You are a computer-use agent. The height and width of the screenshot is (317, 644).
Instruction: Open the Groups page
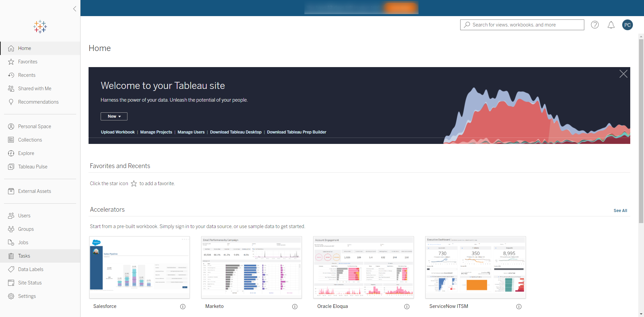(40, 229)
